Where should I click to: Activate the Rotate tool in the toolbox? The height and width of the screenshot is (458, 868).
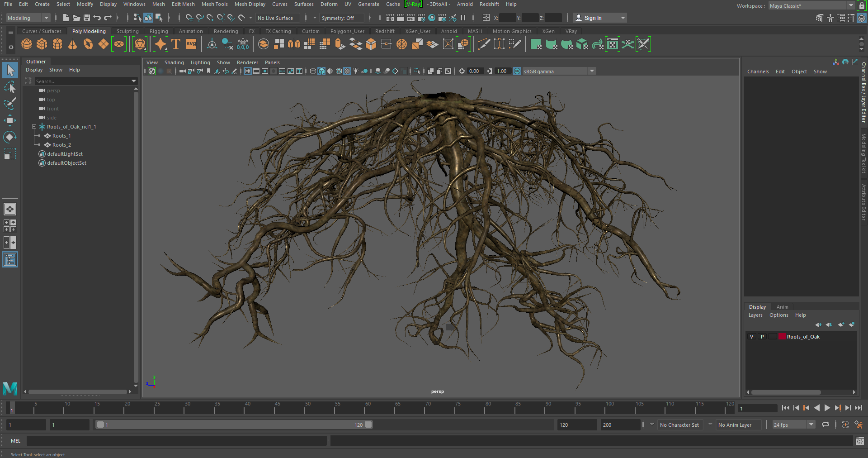(x=10, y=137)
